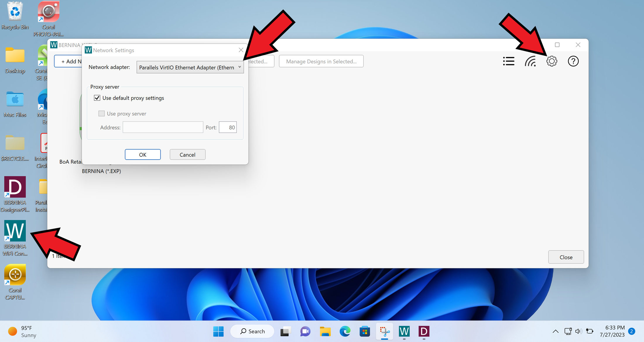This screenshot has width=644, height=342.
Task: Open File Explorer from taskbar
Action: coord(325,331)
